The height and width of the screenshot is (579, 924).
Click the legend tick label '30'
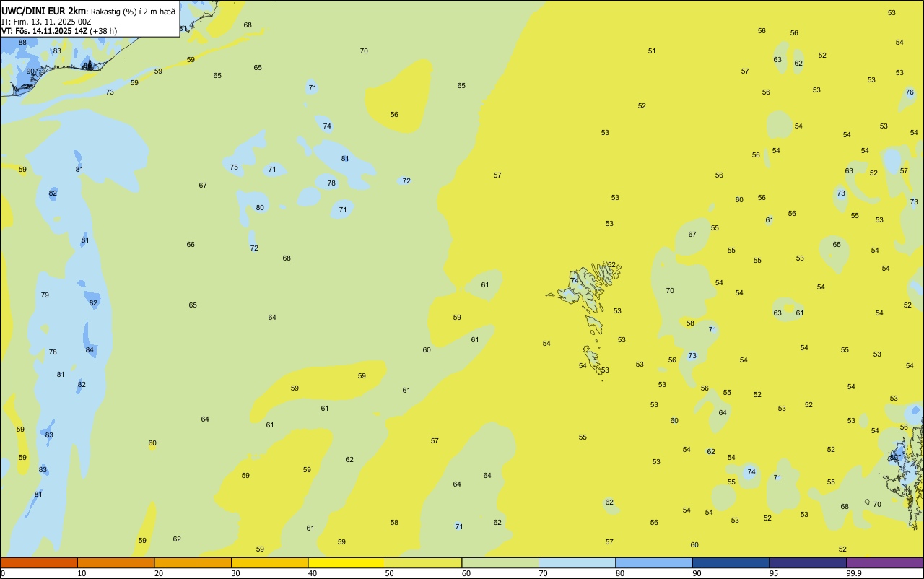235,573
